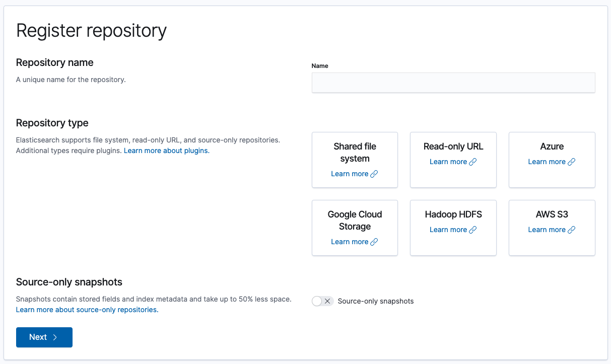611x364 pixels.
Task: Select the Shared file system card
Action: pyautogui.click(x=355, y=152)
